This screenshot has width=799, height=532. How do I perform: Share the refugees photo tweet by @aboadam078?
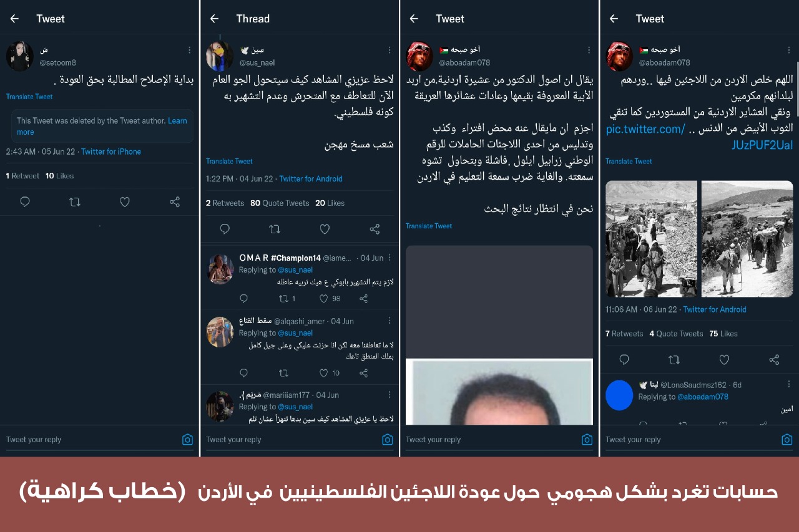pyautogui.click(x=774, y=360)
